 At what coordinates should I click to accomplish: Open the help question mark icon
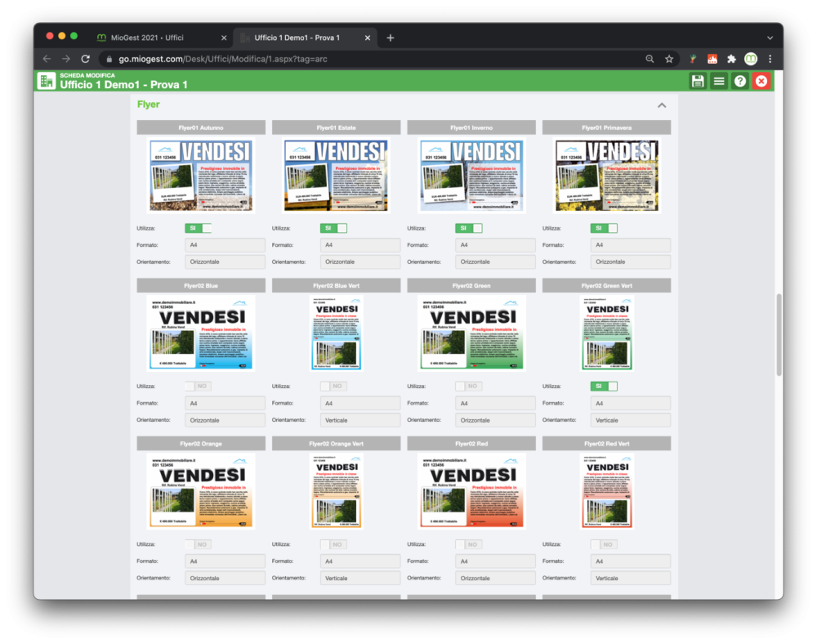coord(740,81)
